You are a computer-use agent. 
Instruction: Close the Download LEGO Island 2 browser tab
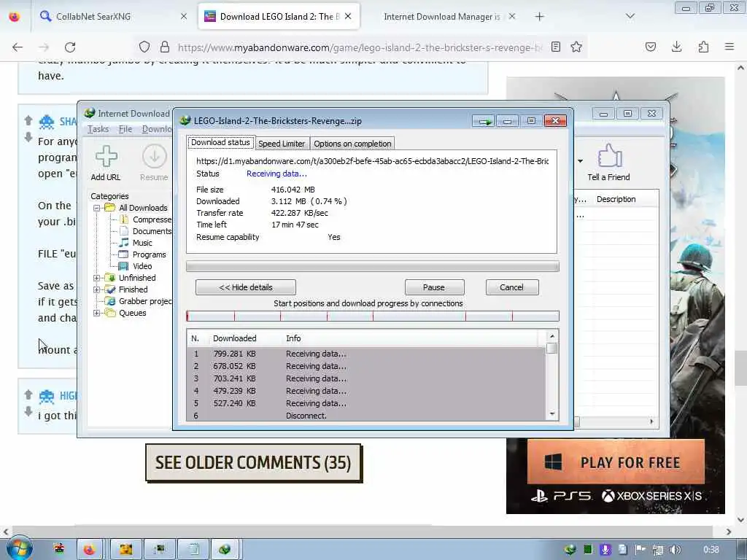point(348,16)
